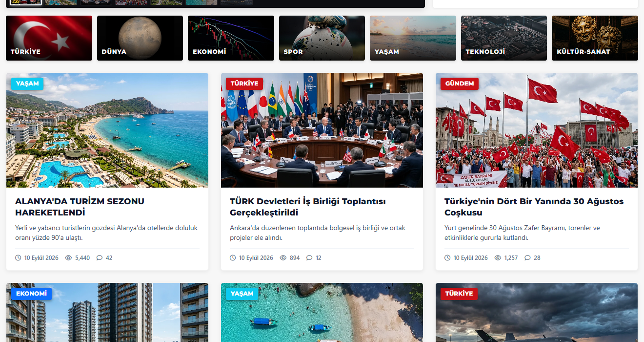This screenshot has width=644, height=342.
Task: Open the EKONOMİ category tile
Action: (231, 38)
